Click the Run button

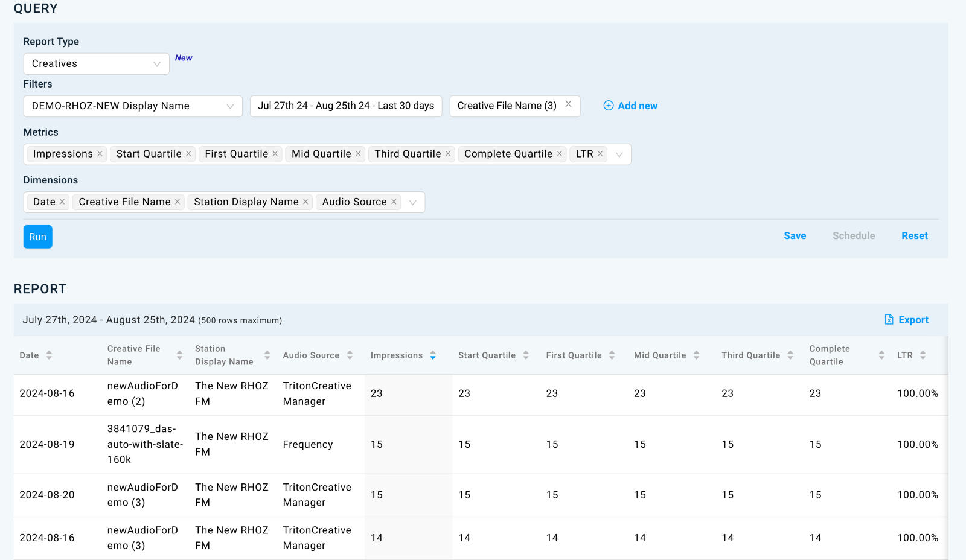38,237
